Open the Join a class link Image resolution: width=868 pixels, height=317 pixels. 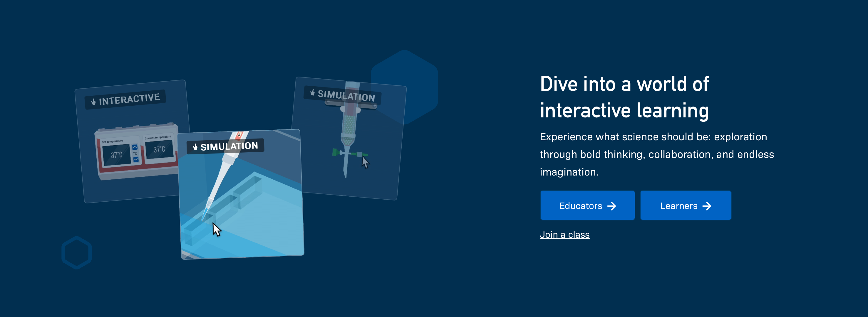point(564,235)
